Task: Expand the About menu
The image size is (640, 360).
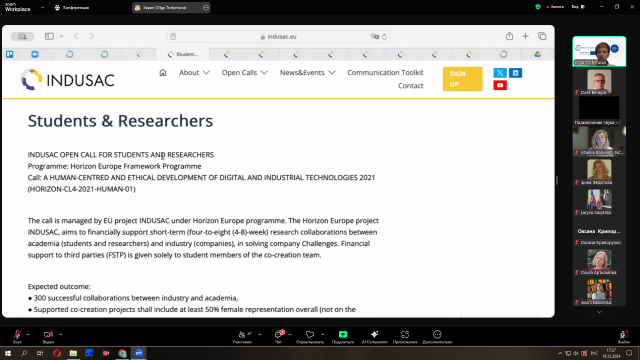Action: [194, 73]
